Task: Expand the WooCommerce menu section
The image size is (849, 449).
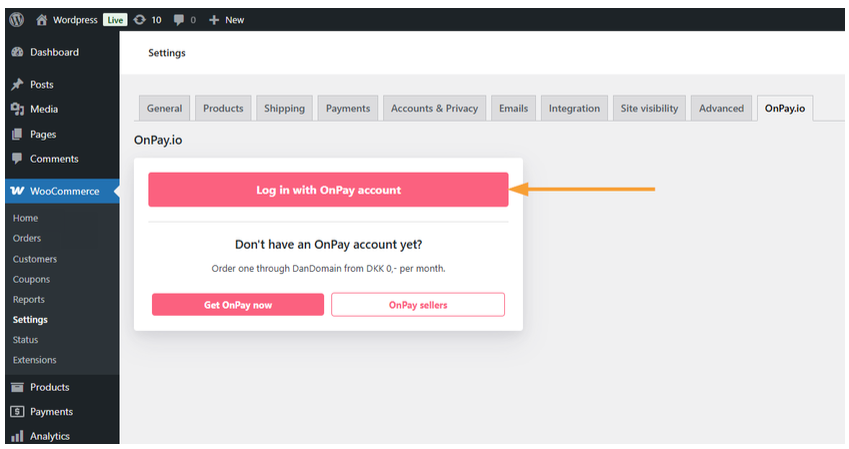Action: point(64,191)
